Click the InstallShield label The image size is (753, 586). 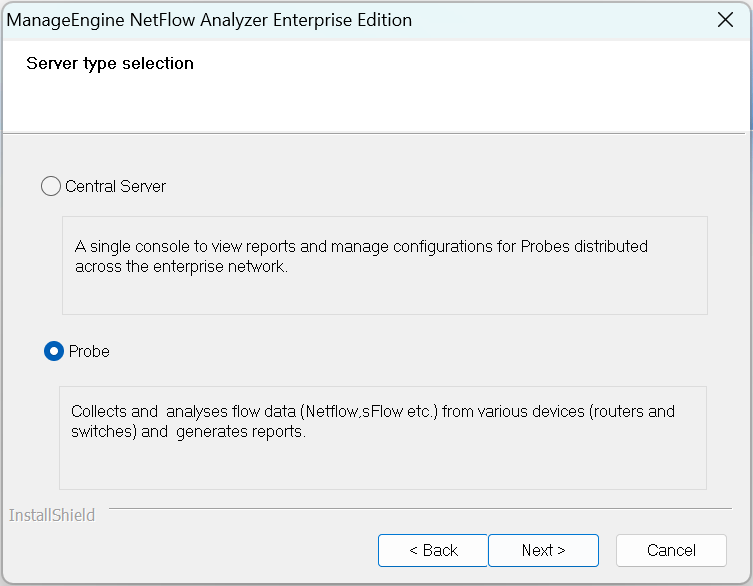[52, 515]
